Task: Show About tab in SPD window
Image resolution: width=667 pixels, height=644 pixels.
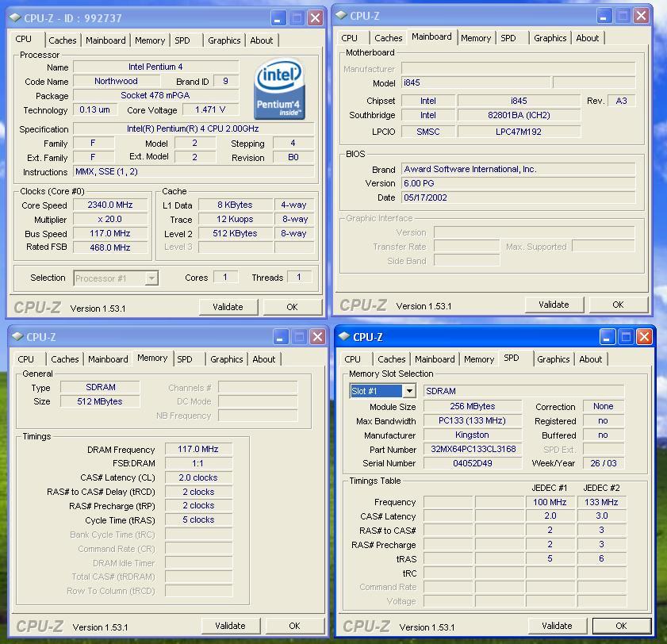Action: click(x=590, y=359)
